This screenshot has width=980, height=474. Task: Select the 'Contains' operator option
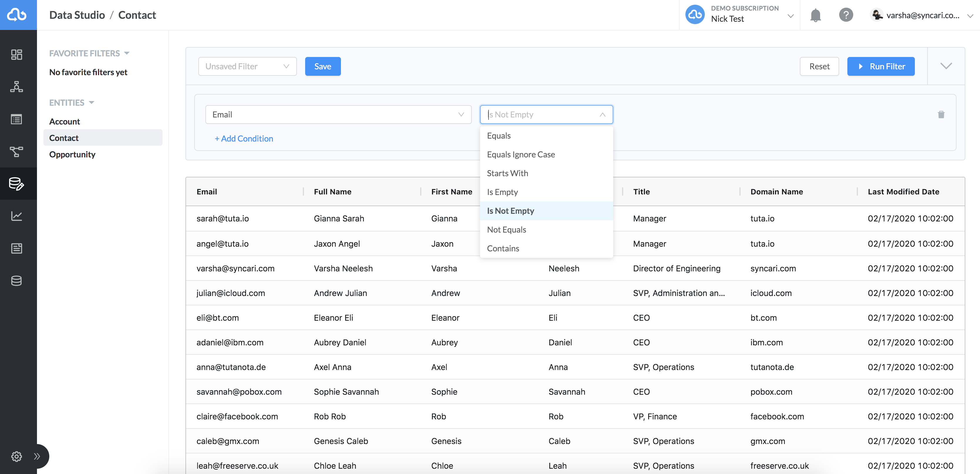click(x=503, y=248)
